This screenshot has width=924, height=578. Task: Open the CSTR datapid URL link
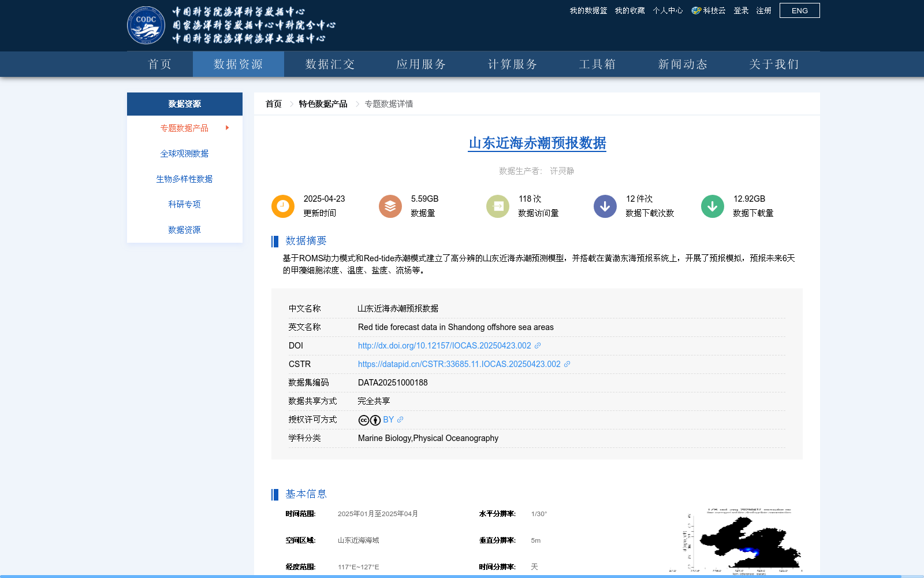pos(459,364)
